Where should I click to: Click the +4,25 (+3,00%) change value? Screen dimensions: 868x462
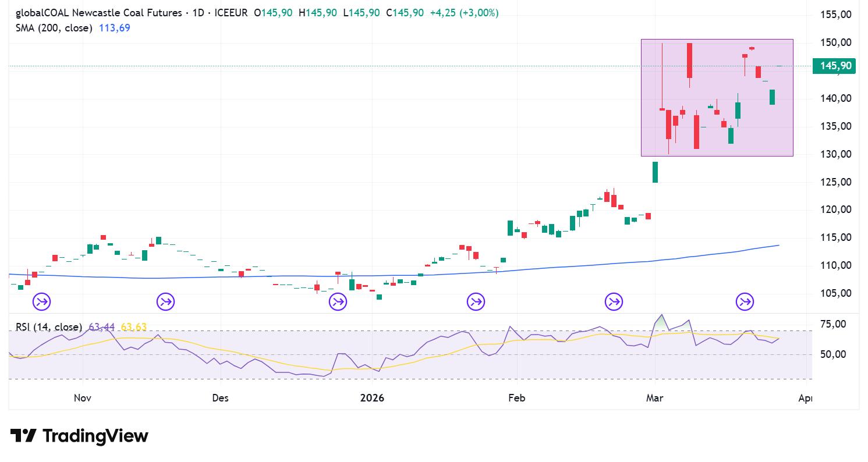point(464,13)
